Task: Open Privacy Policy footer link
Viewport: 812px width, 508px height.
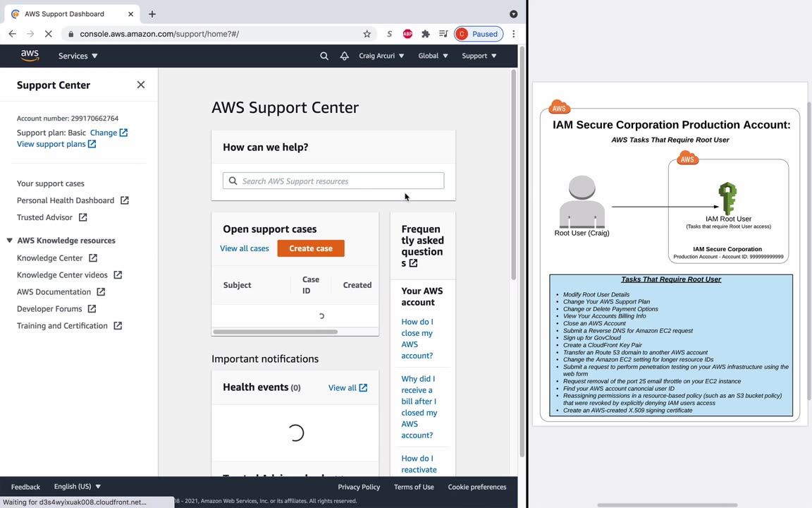Action: tap(359, 487)
